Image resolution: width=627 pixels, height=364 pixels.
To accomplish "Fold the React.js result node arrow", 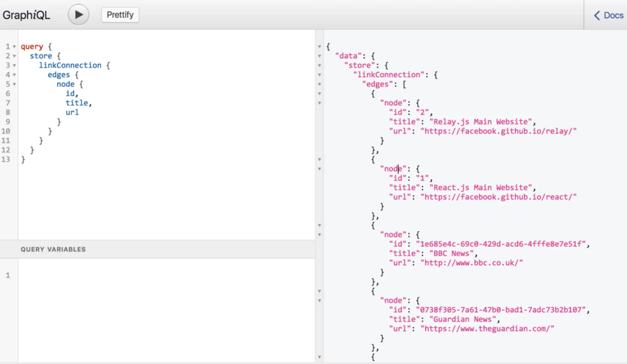I will 319,169.
